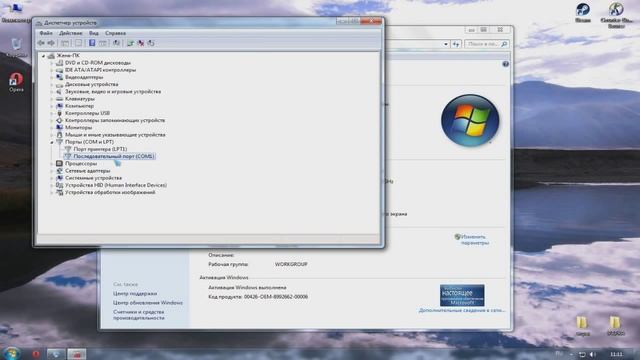This screenshot has height=360, width=640.
Task: Open Центр поддержки link
Action: 135,293
